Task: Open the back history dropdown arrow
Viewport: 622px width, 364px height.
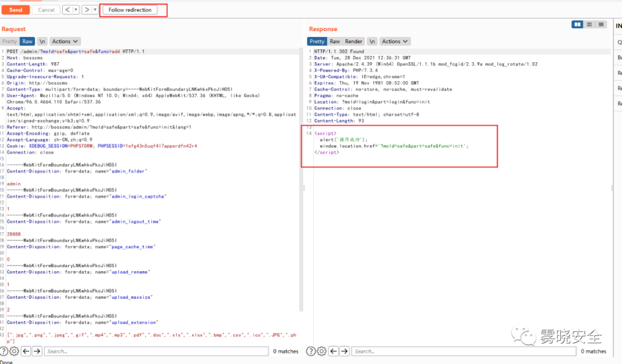Action: point(76,10)
